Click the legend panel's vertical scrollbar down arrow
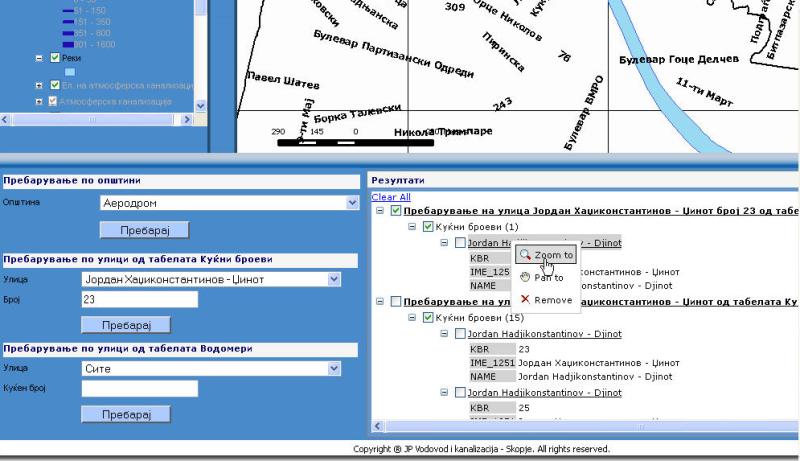This screenshot has height=461, width=800. (201, 106)
